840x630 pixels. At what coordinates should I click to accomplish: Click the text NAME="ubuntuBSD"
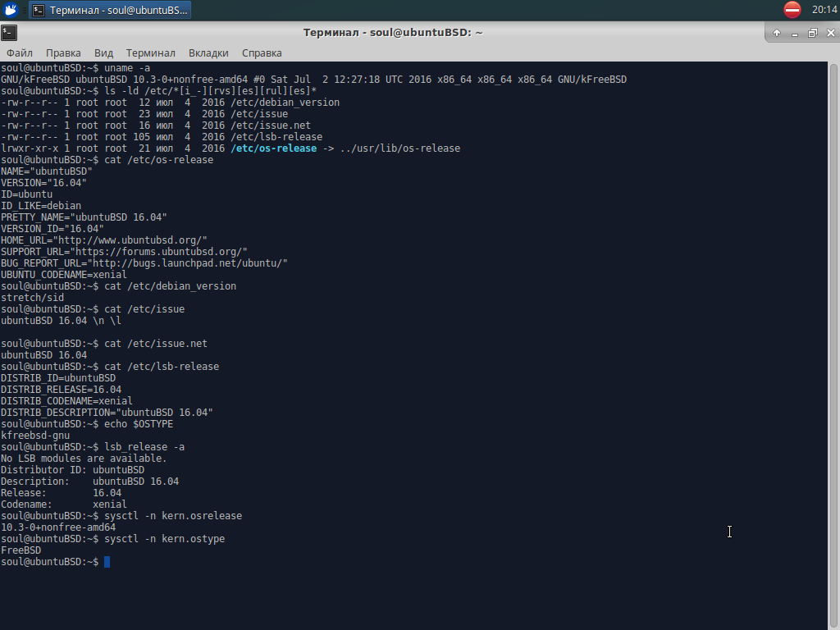(47, 171)
